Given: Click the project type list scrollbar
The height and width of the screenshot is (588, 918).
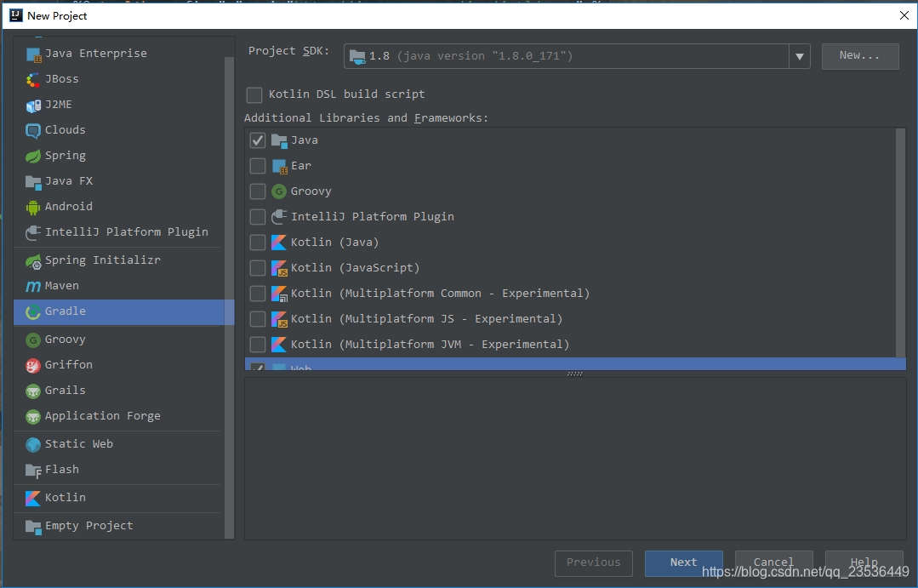Looking at the screenshot, I should click(230, 298).
